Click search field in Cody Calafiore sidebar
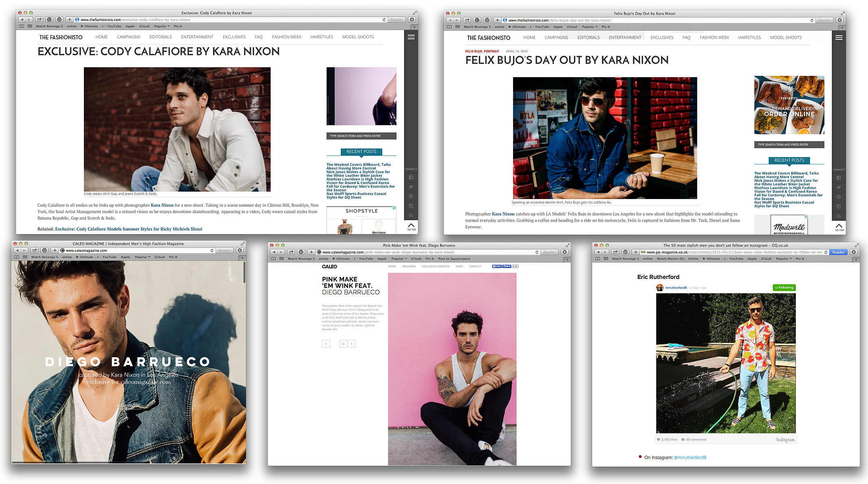 [x=361, y=136]
